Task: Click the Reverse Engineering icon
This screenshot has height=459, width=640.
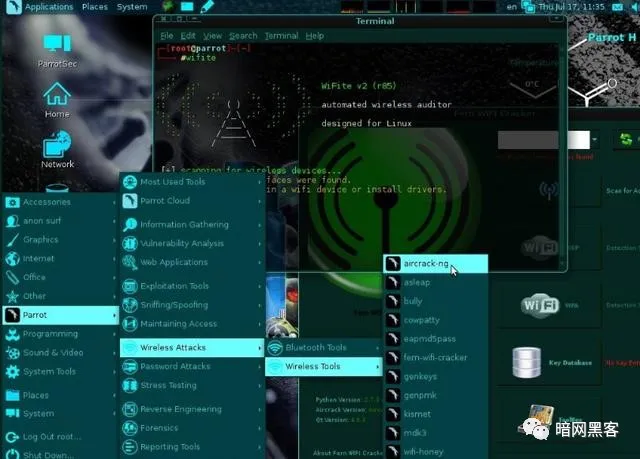Action: (130, 409)
